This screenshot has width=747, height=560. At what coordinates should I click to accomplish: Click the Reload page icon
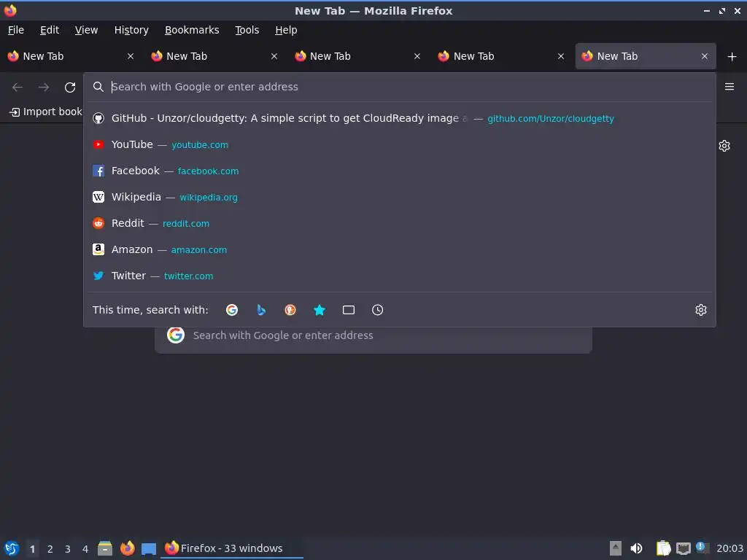(x=70, y=87)
